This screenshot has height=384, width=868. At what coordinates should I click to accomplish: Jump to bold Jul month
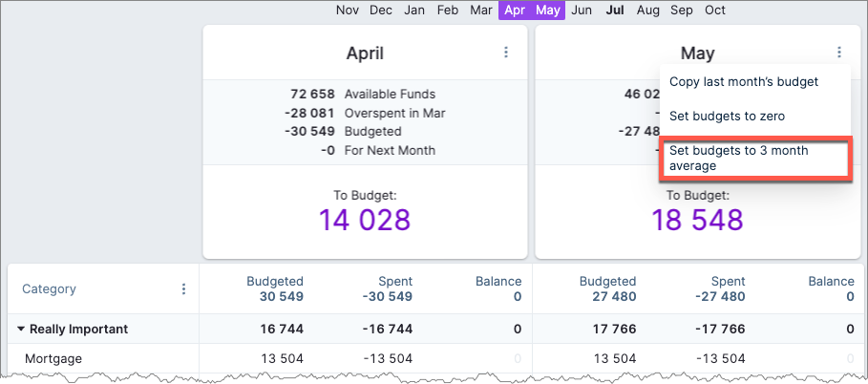(x=615, y=11)
